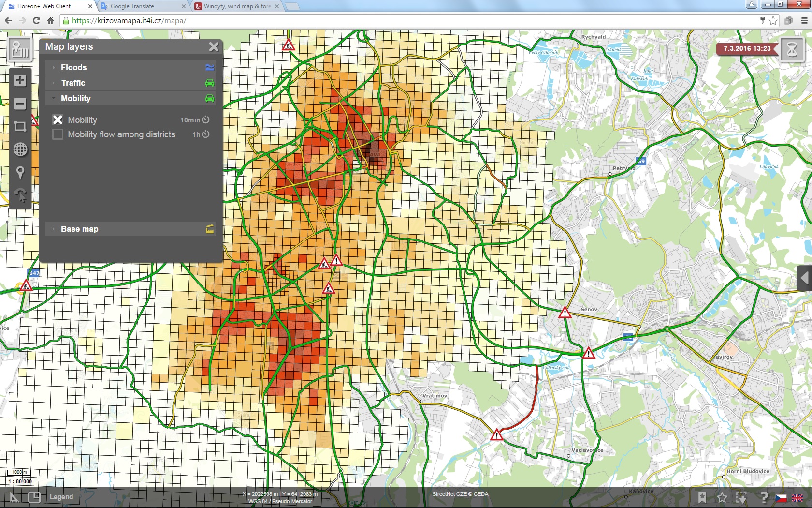This screenshot has height=508, width=812.
Task: Click the Traffic green car icon
Action: click(x=210, y=83)
